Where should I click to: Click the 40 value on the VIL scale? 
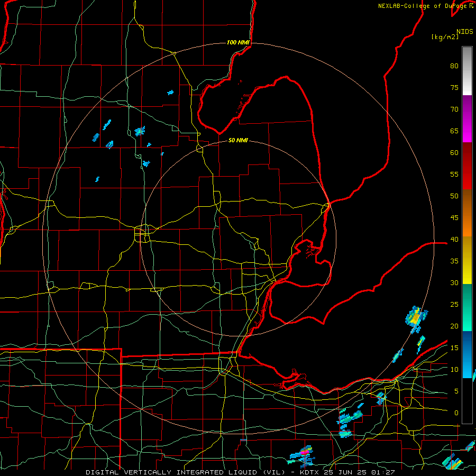click(454, 239)
